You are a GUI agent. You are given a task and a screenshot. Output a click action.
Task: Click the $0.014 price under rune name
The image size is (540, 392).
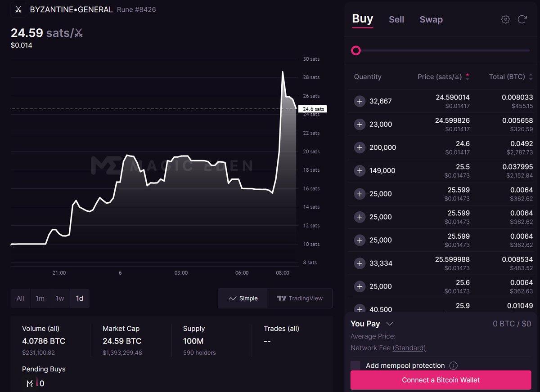[x=22, y=45]
